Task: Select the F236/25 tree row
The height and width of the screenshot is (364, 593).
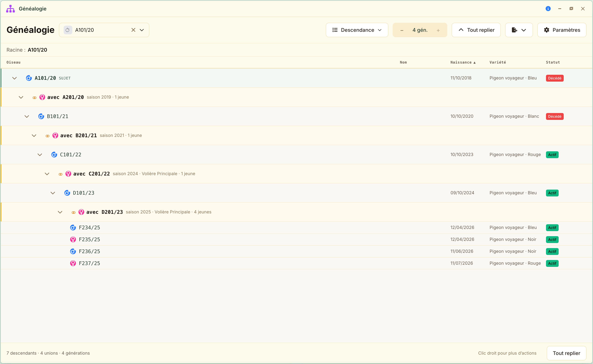Action: tap(296, 251)
